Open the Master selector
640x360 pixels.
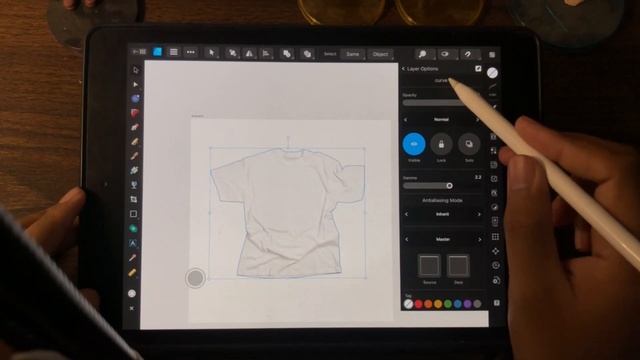(x=443, y=240)
